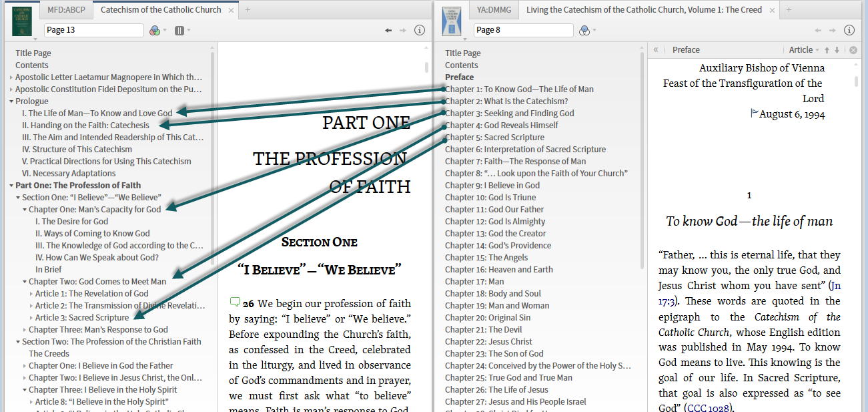The width and height of the screenshot is (868, 412).
Task: Click note indicator beside paragraph 26
Action: pos(235,302)
